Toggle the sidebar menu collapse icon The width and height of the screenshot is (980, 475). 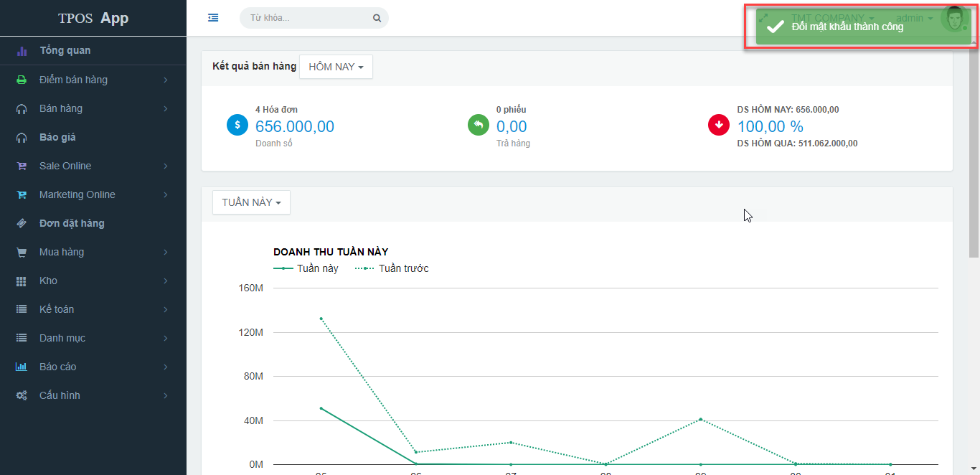[213, 18]
